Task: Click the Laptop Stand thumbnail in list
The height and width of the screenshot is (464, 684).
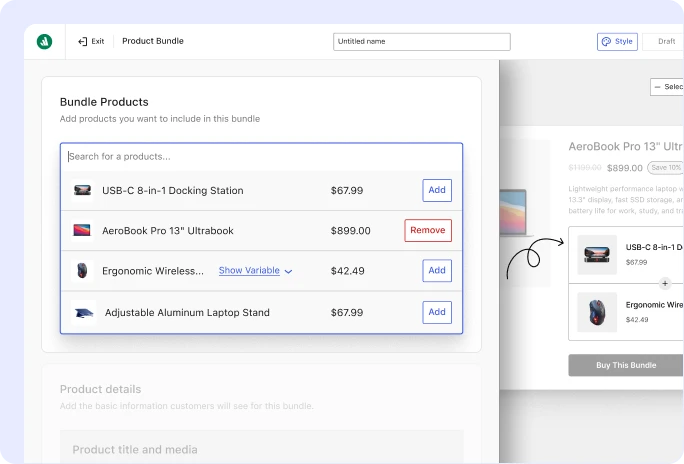Action: 84,312
